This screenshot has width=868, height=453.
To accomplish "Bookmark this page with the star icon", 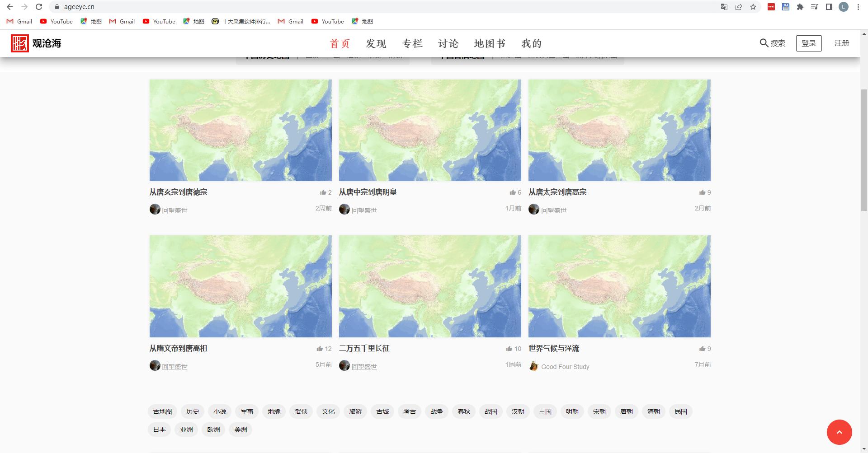I will pos(753,7).
